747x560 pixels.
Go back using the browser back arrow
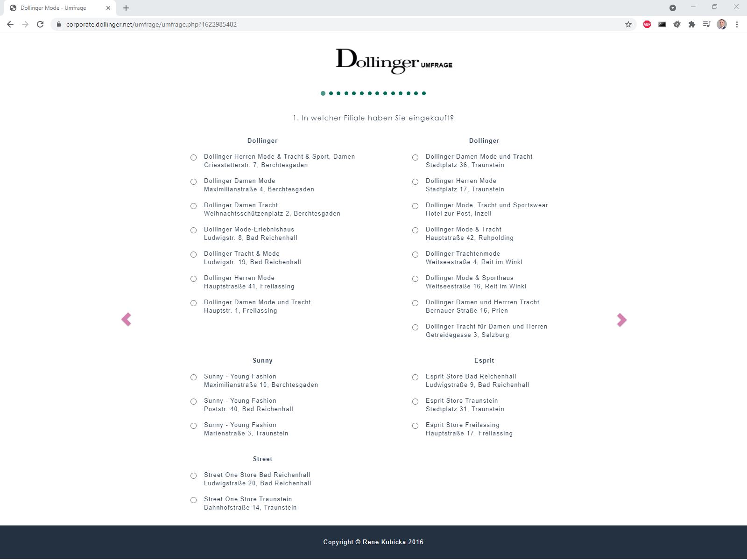pyautogui.click(x=10, y=24)
